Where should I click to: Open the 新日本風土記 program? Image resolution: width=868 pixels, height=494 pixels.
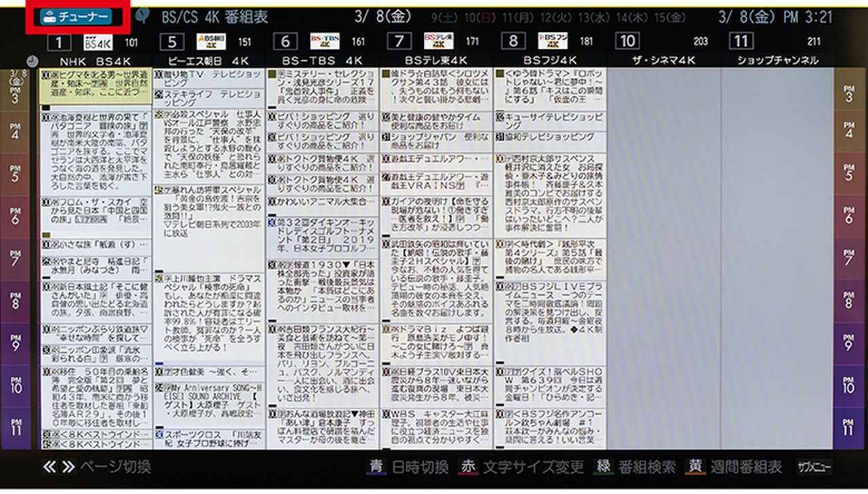click(96, 303)
